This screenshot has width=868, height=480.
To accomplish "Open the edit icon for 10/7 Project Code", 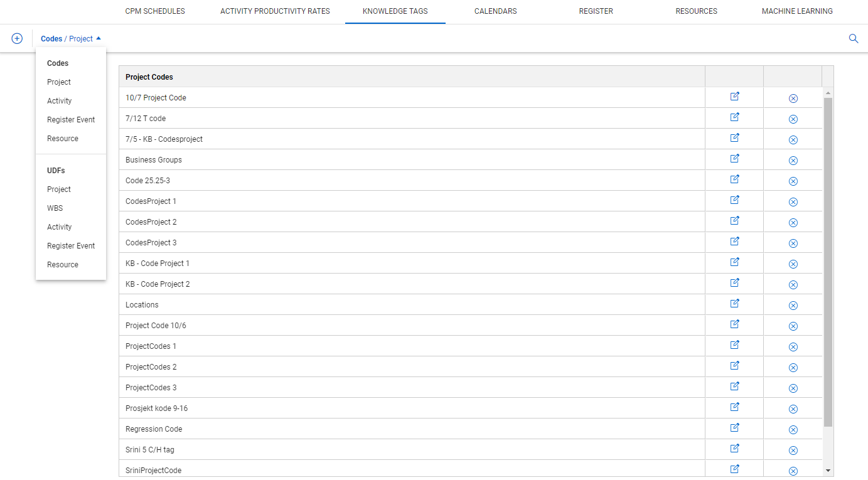I will 734,97.
